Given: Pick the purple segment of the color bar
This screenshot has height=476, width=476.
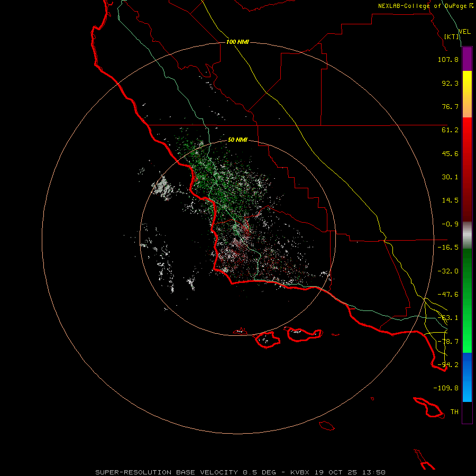Looking at the screenshot, I should coord(467,59).
